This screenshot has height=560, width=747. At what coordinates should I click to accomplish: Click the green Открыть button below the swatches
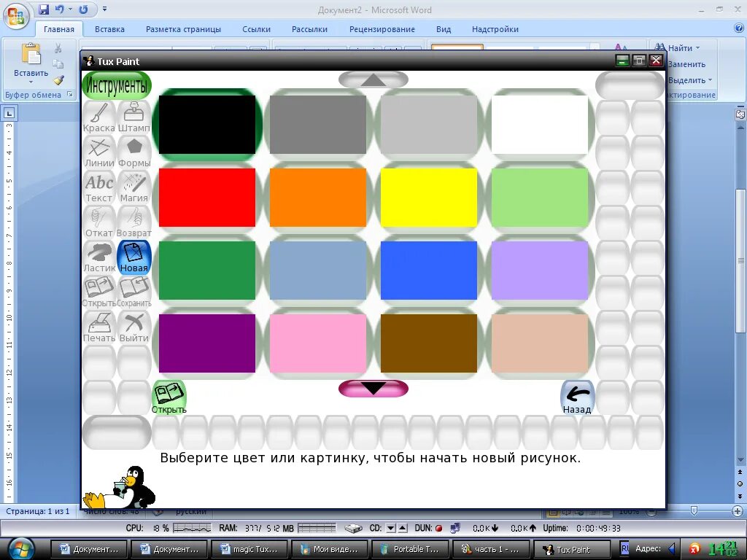point(169,397)
